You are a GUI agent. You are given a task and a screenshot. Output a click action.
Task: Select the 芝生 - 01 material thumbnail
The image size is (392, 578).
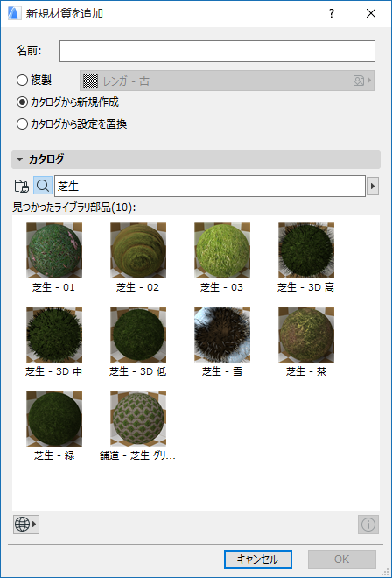54,250
